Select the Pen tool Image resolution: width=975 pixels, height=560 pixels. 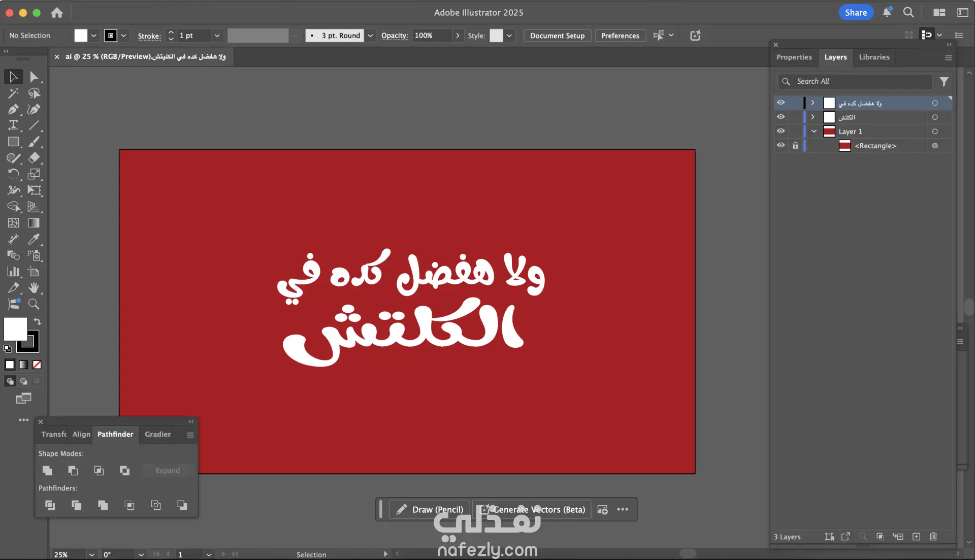pyautogui.click(x=13, y=109)
